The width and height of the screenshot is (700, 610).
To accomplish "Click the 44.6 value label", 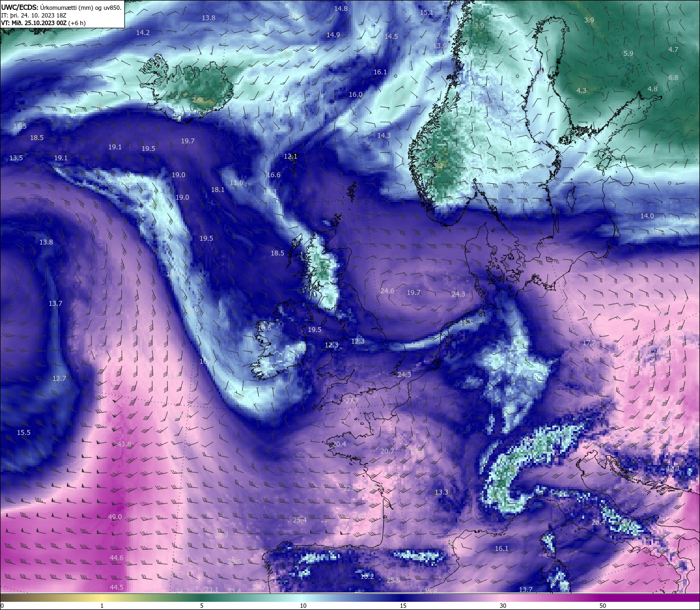I will pos(116,558).
